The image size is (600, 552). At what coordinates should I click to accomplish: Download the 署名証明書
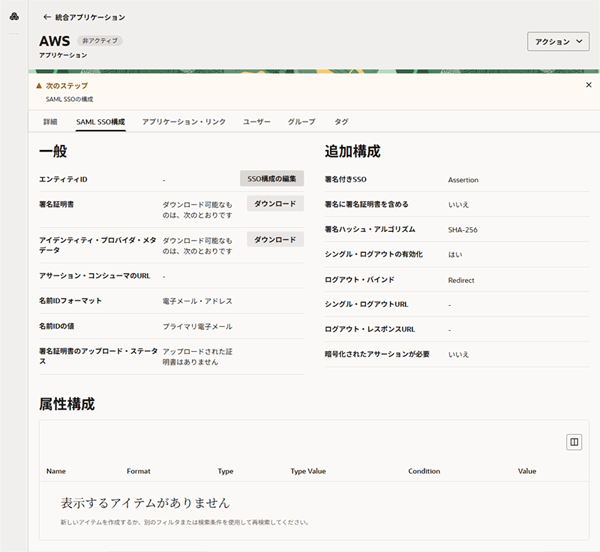[x=275, y=204]
